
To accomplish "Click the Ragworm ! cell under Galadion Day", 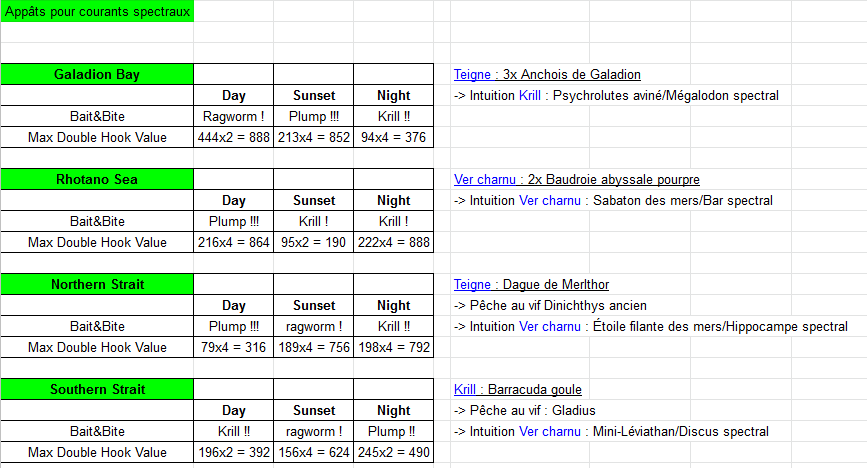I will (x=234, y=117).
